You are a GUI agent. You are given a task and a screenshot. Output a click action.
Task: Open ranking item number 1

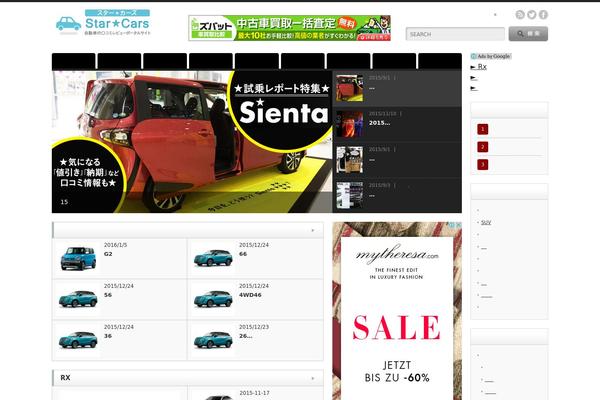pyautogui.click(x=483, y=129)
